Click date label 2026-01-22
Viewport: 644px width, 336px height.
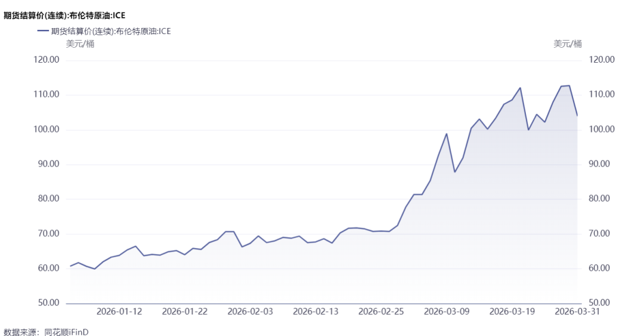185,312
